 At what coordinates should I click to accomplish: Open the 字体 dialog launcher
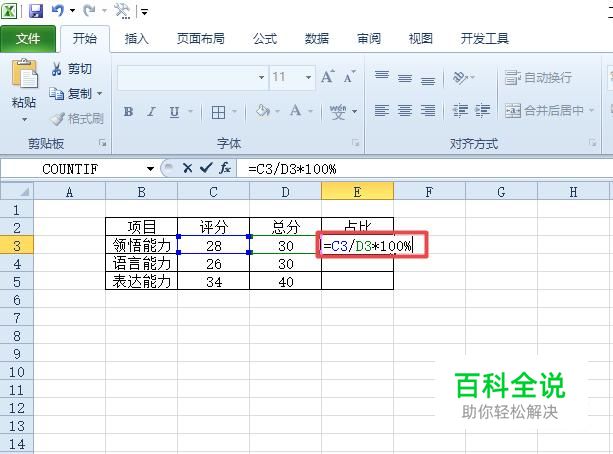coord(355,143)
